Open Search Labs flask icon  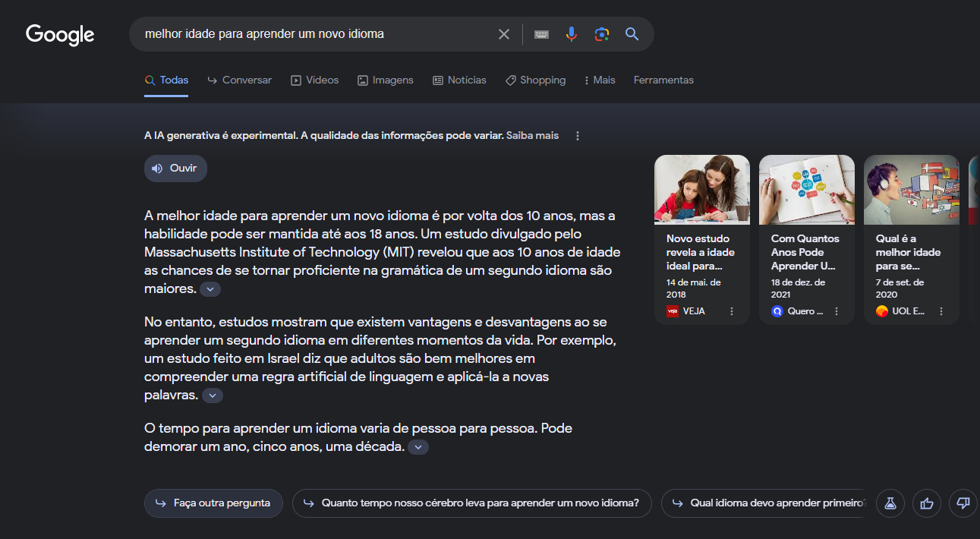890,503
